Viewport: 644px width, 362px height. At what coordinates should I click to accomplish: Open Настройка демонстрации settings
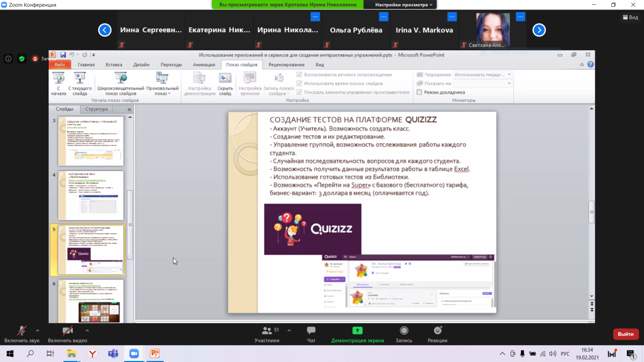(200, 84)
